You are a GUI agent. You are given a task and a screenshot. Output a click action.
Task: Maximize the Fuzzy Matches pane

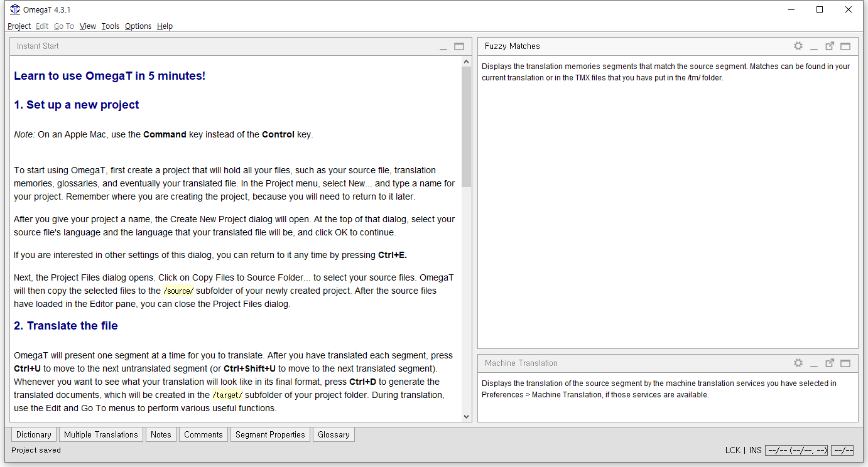pyautogui.click(x=845, y=46)
